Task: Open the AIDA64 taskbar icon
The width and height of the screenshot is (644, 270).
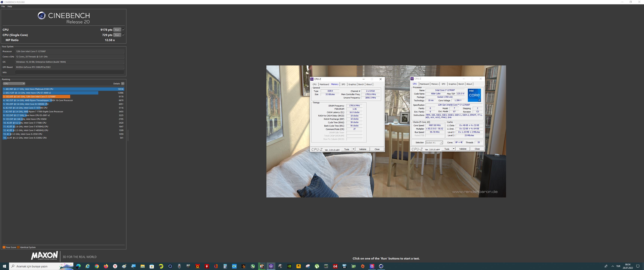Action: 335,266
